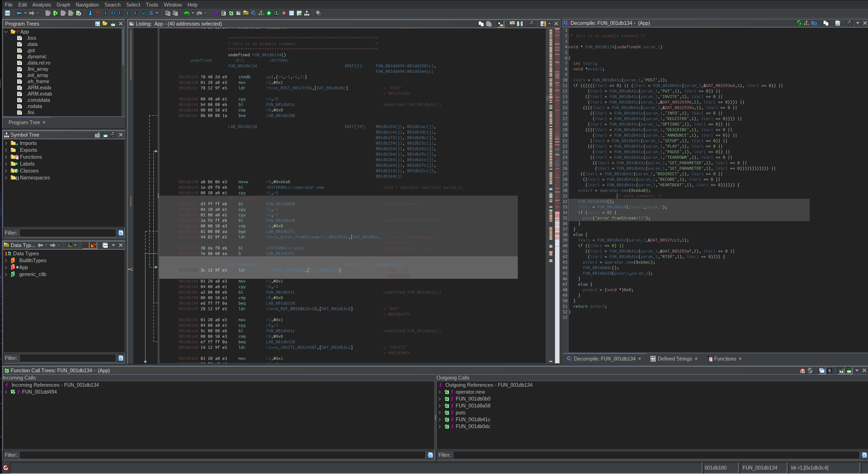Switch to the Defined Strings tab
Image resolution: width=868 pixels, height=474 pixels.
[674, 359]
